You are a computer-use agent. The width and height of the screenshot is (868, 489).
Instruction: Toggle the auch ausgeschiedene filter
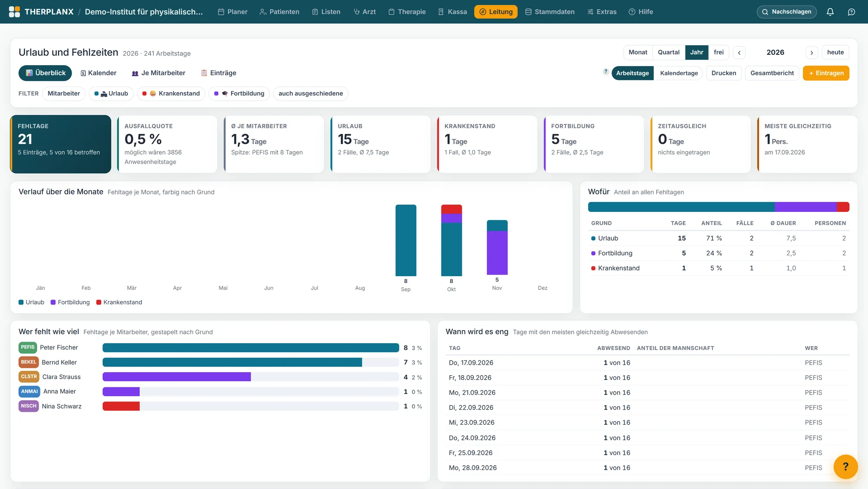(x=311, y=93)
